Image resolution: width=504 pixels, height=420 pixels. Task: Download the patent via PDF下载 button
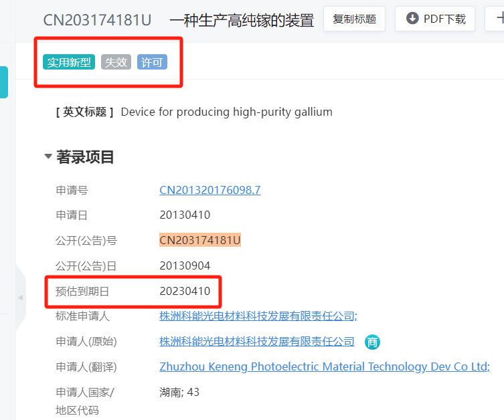(435, 19)
